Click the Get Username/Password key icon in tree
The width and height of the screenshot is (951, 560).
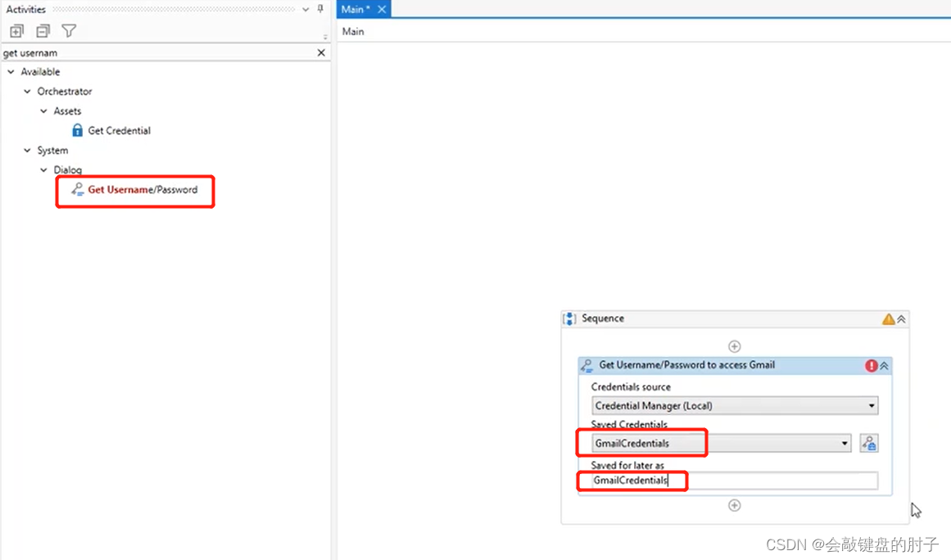[77, 190]
